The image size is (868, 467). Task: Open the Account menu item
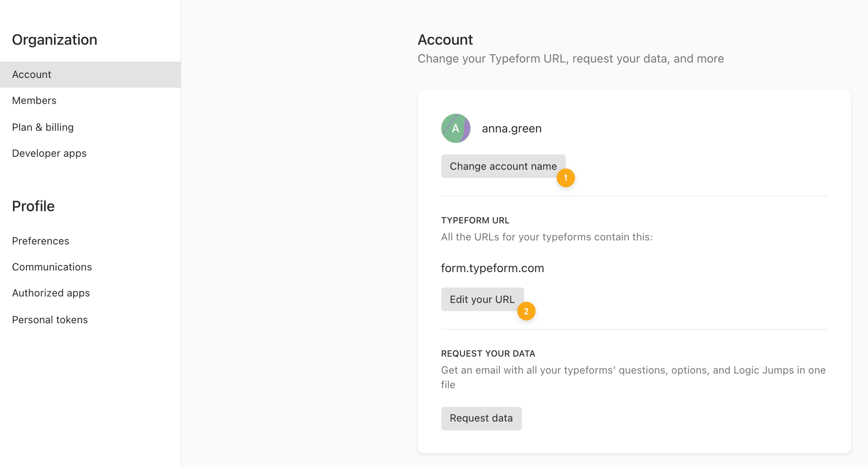point(90,74)
